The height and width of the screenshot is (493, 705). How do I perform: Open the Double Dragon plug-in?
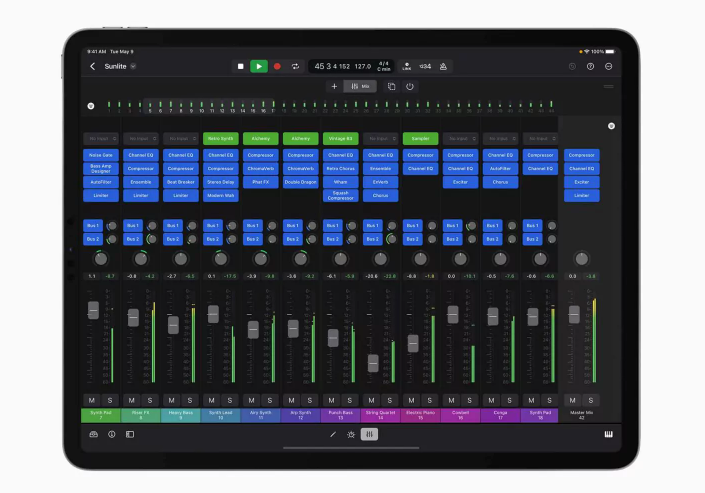pos(301,182)
